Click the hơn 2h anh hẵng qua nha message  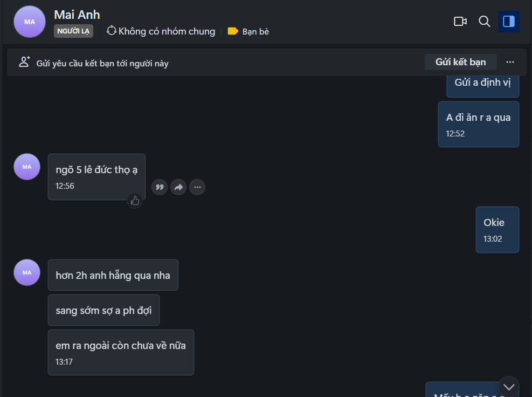(x=113, y=275)
